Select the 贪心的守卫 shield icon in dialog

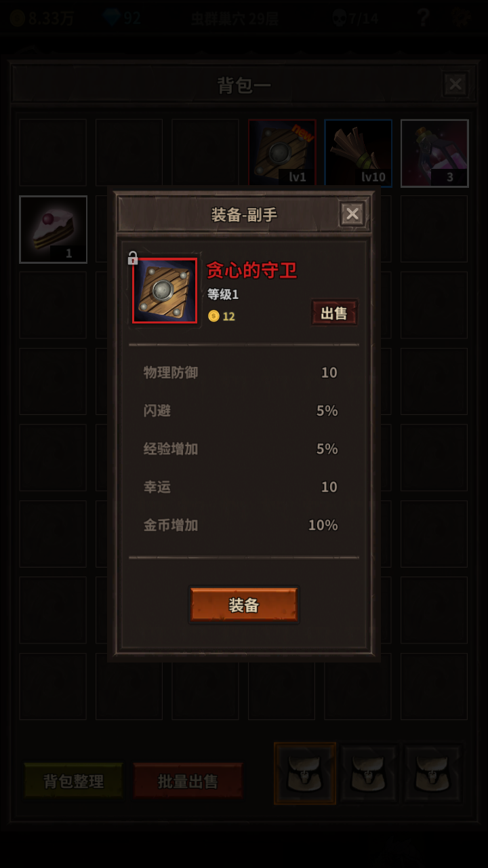tap(165, 291)
